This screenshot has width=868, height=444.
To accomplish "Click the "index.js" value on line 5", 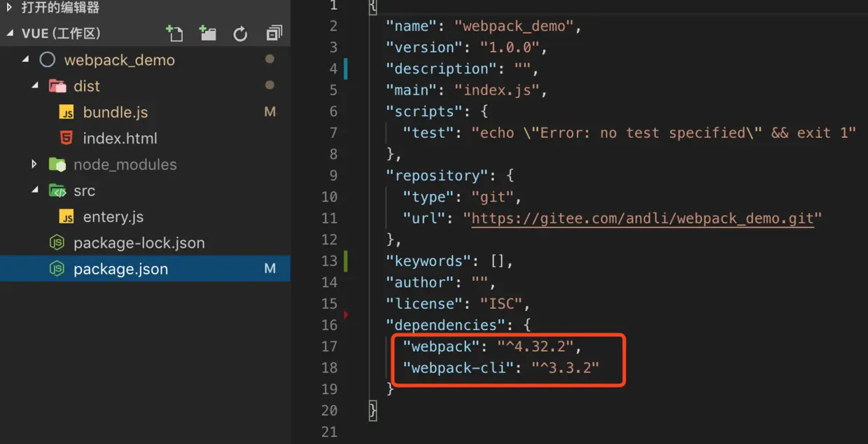I will tap(497, 90).
